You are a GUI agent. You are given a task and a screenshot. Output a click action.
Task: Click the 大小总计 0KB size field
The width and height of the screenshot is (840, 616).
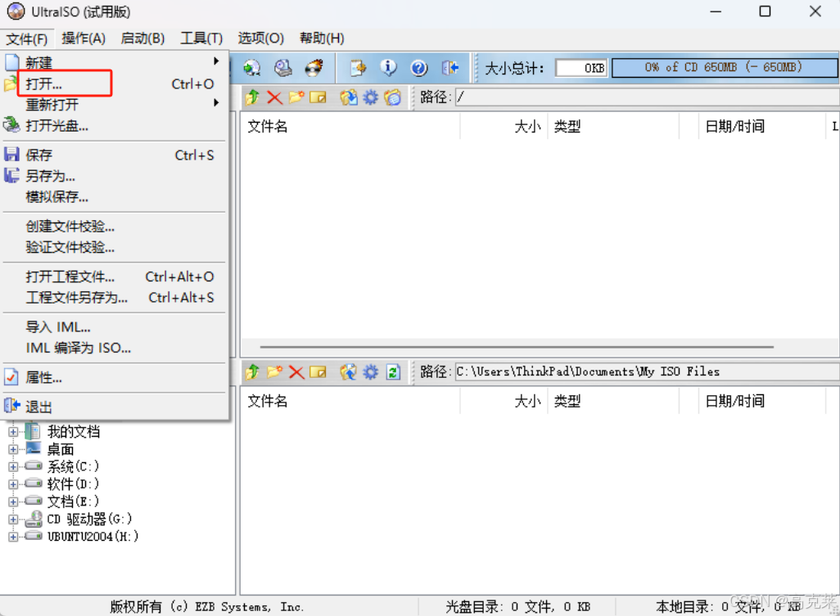tap(582, 68)
